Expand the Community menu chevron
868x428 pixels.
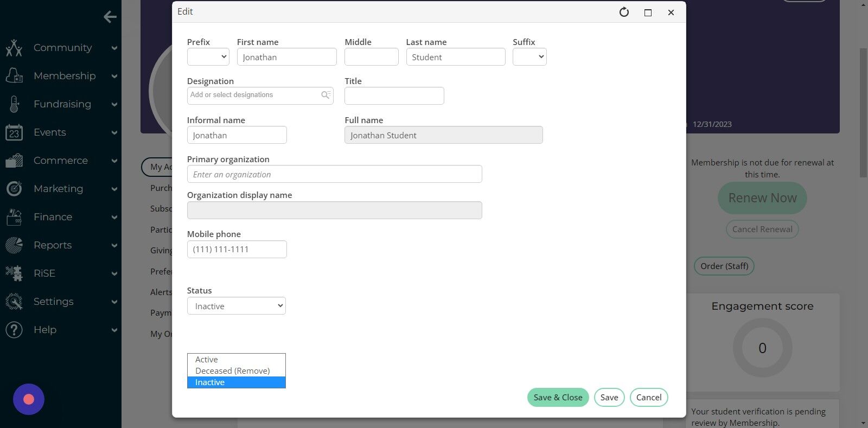click(x=114, y=48)
